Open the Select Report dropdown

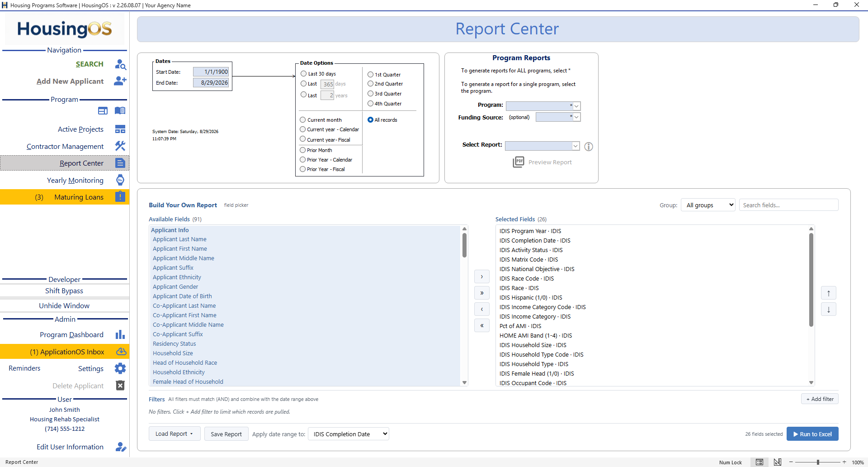click(576, 146)
